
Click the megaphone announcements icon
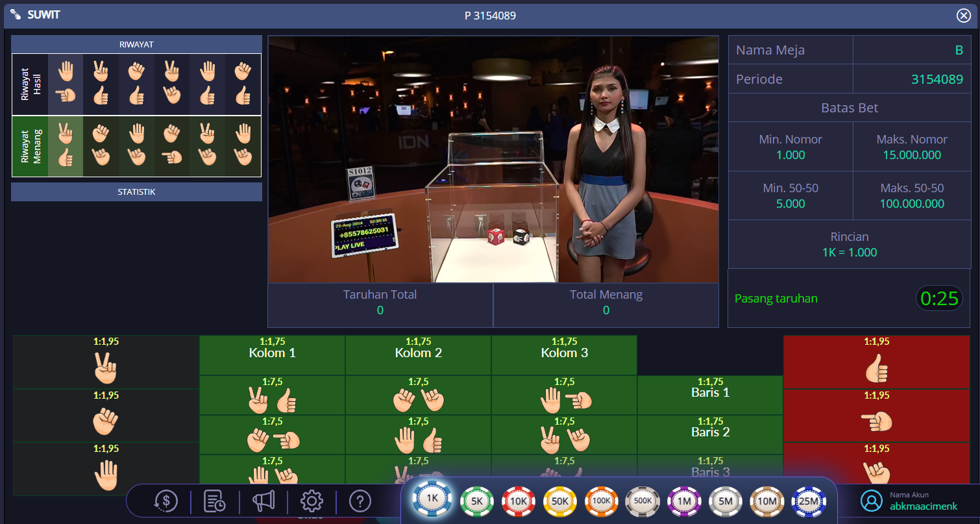263,501
